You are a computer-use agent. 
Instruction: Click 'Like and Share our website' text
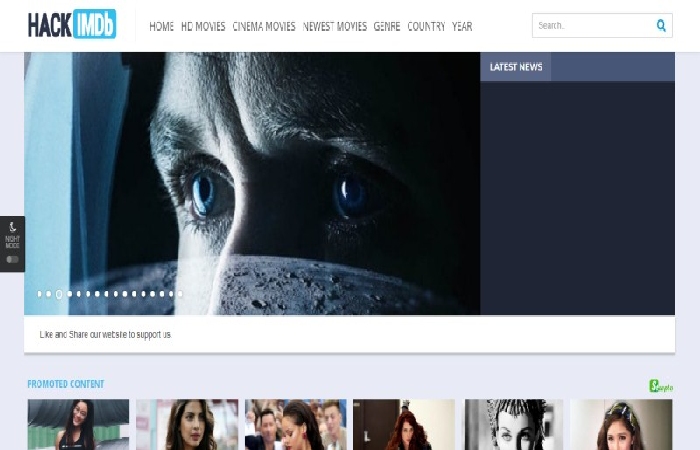(105, 334)
